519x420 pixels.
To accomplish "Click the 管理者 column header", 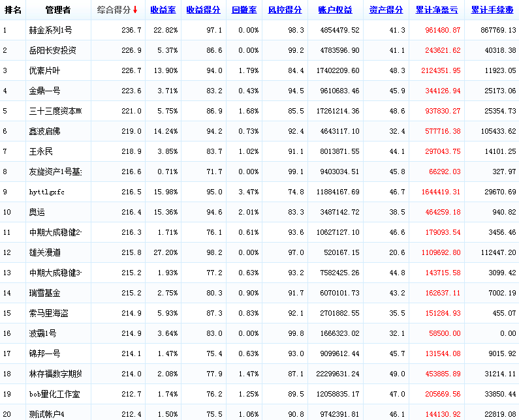I will (x=58, y=10).
